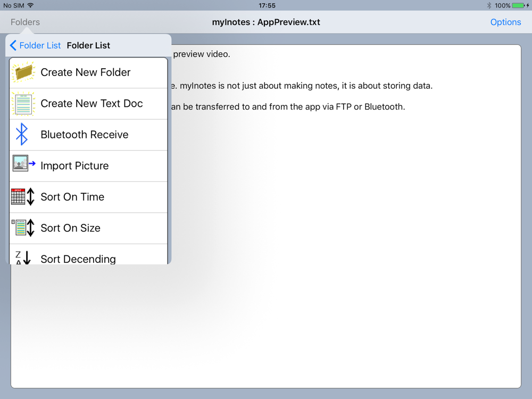This screenshot has width=532, height=399.
Task: Click inside the AppPreview.txt text area
Action: 346,239
